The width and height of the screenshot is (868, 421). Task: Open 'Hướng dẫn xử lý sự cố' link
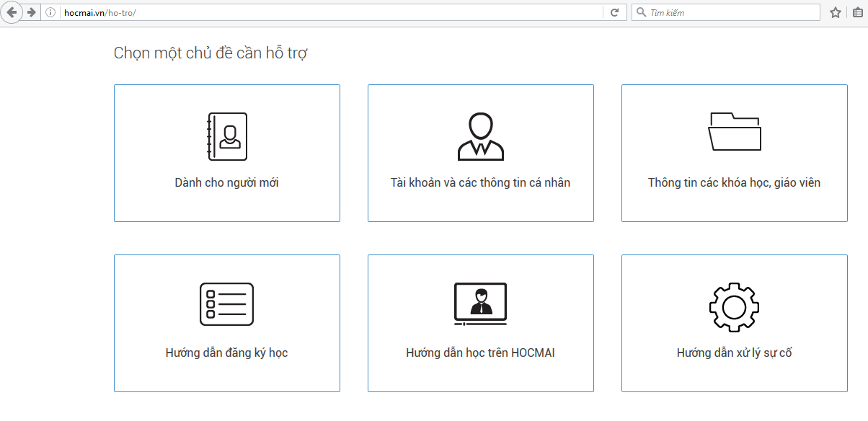click(x=735, y=353)
